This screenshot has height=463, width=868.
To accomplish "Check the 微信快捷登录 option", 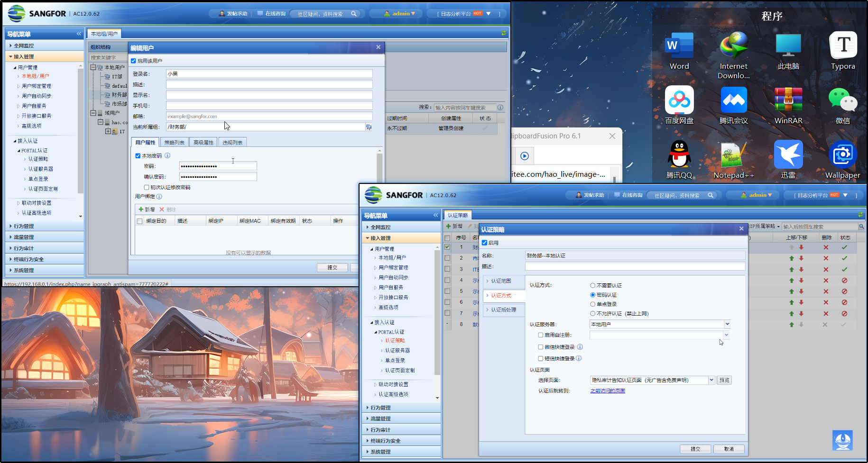I will click(x=541, y=347).
